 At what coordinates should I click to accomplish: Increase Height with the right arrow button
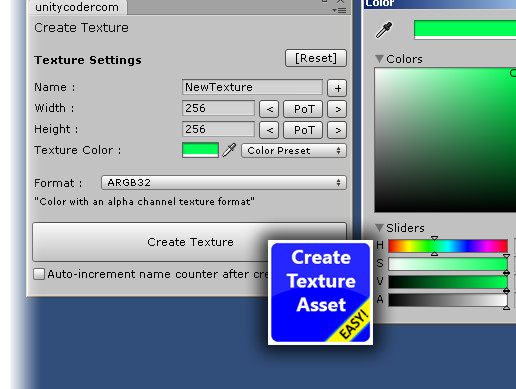pos(337,130)
